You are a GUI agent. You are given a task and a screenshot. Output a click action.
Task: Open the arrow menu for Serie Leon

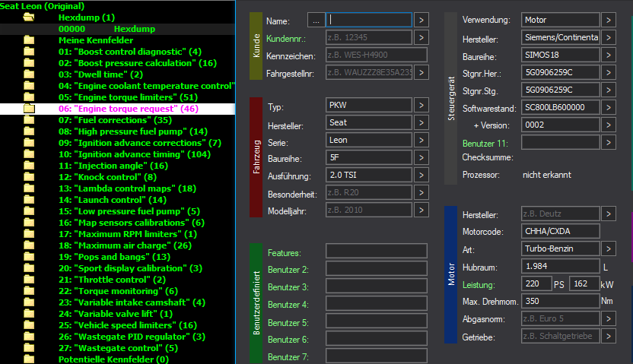pos(421,140)
